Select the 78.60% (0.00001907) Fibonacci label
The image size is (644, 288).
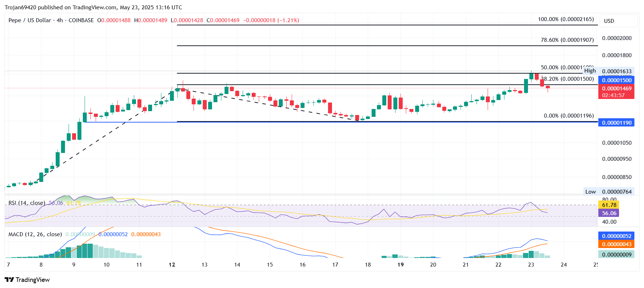pos(567,40)
